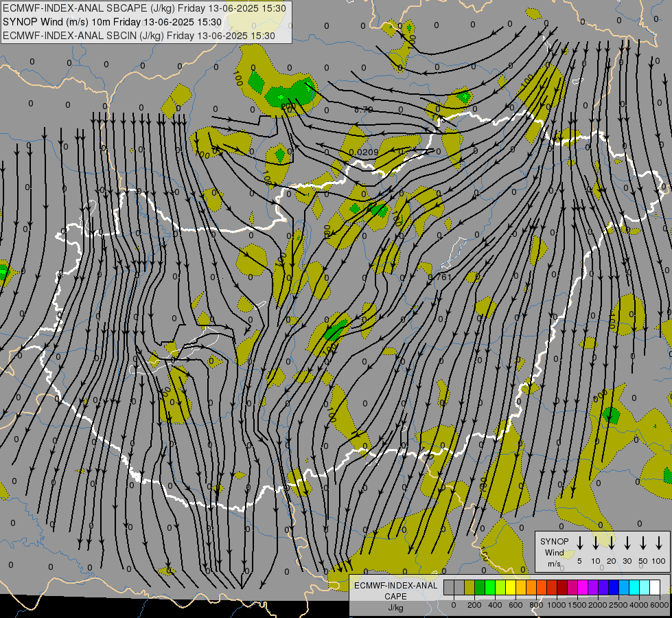
Task: Click the '6.79' value label on the map
Action: point(363,110)
